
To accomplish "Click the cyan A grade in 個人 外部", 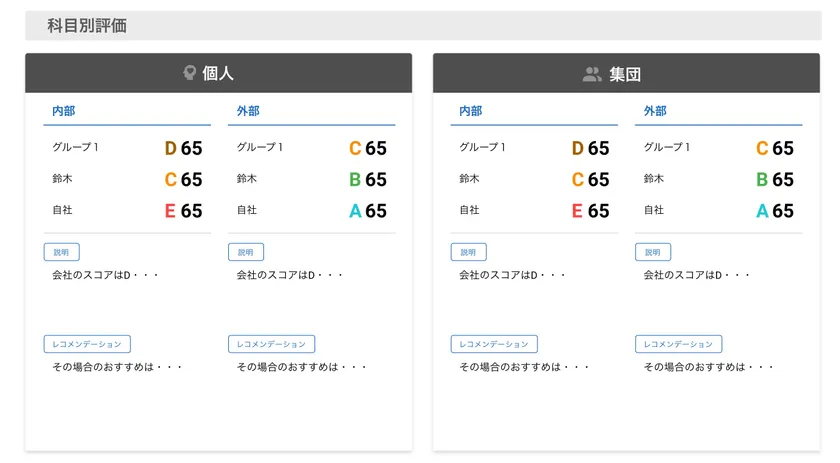I will (355, 211).
